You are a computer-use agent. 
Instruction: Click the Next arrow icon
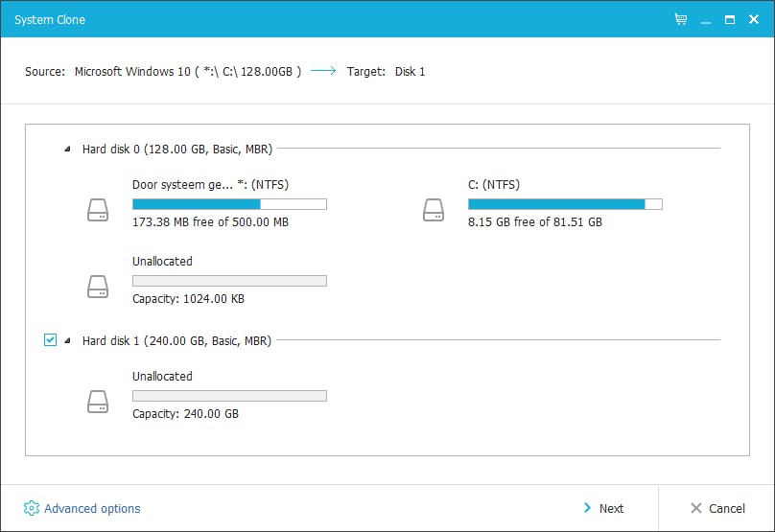[587, 508]
